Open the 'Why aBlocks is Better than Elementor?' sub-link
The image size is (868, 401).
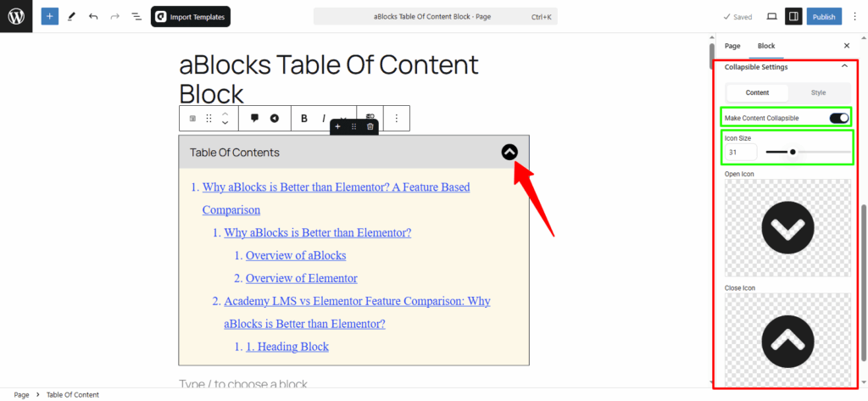(318, 232)
